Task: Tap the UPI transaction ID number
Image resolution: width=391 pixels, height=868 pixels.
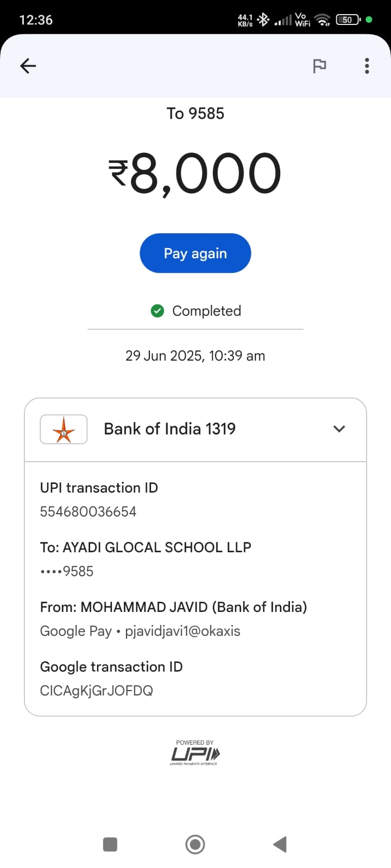Action: pos(88,512)
